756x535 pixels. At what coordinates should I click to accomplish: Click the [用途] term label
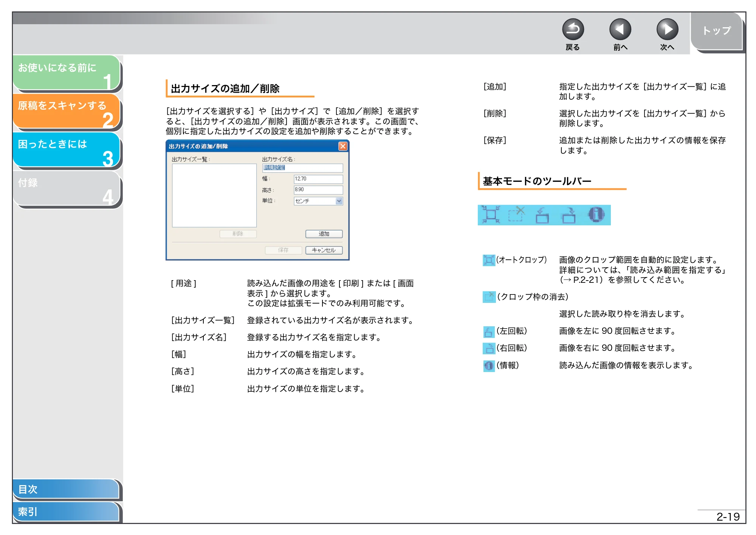[x=184, y=283]
